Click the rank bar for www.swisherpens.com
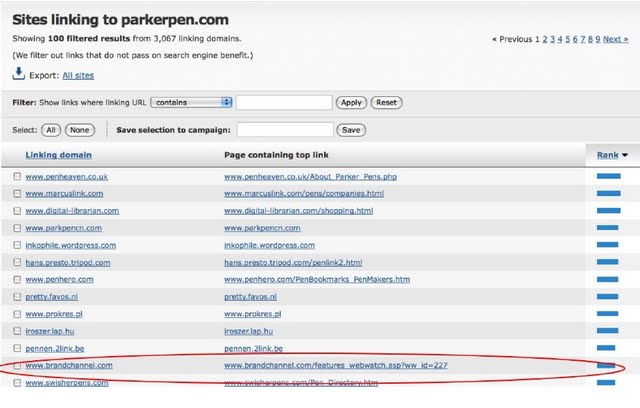Screen dimensions: 640x408 click(x=606, y=383)
